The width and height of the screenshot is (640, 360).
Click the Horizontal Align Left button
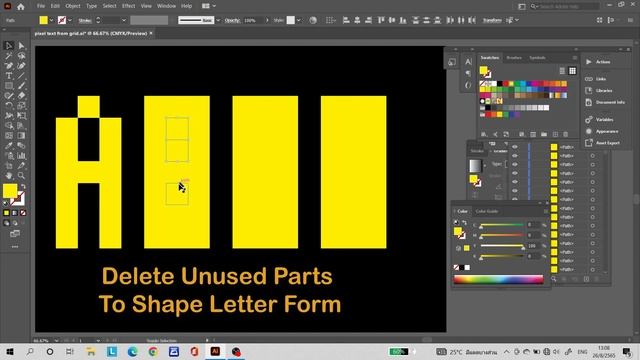346,20
